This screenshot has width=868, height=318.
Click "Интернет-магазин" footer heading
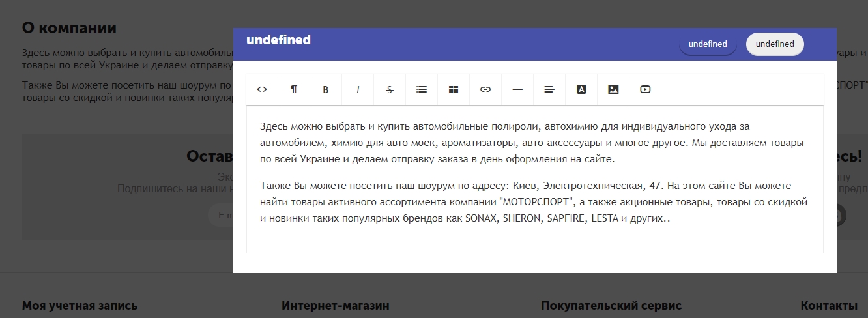(335, 306)
